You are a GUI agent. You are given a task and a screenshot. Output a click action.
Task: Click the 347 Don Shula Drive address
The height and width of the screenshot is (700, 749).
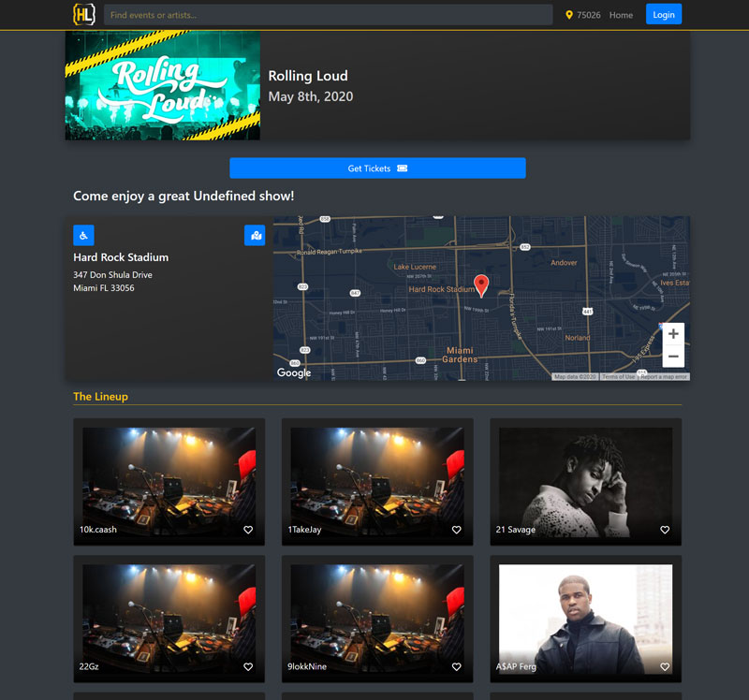coord(112,275)
